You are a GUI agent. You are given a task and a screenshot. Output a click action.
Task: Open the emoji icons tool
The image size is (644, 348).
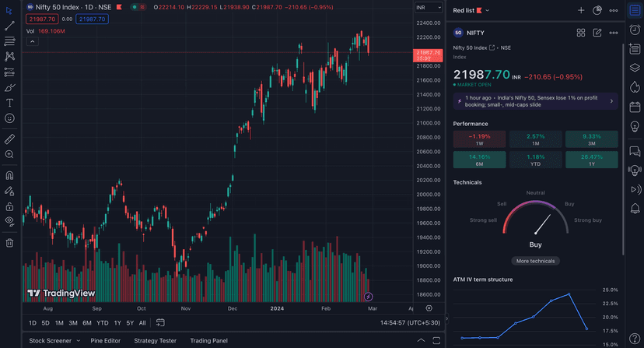pyautogui.click(x=9, y=118)
